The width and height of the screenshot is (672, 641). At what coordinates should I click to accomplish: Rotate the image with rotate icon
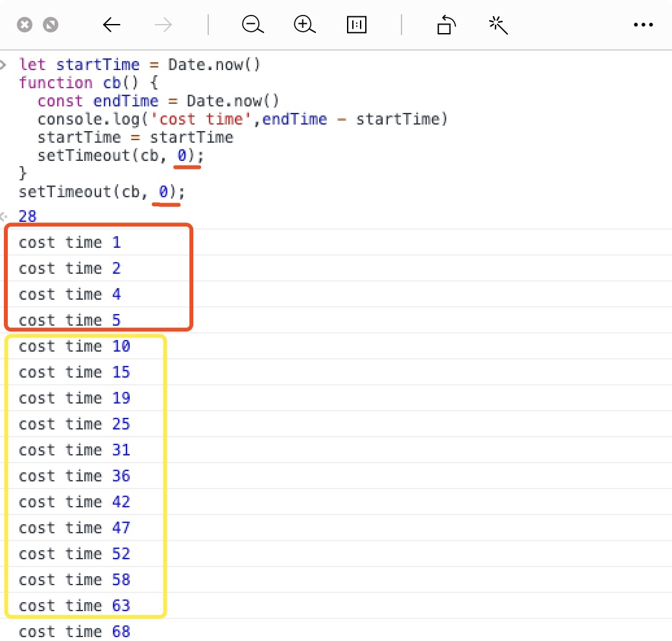tap(446, 25)
